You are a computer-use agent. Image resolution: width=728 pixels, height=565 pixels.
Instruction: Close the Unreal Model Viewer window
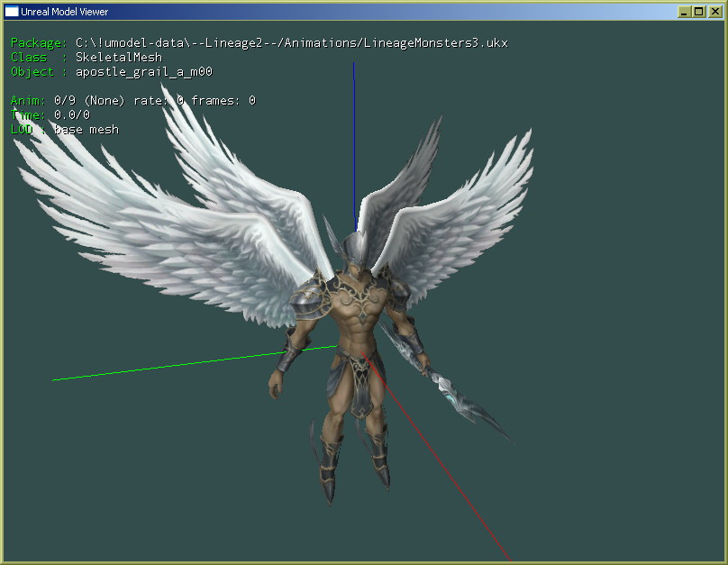coord(715,12)
